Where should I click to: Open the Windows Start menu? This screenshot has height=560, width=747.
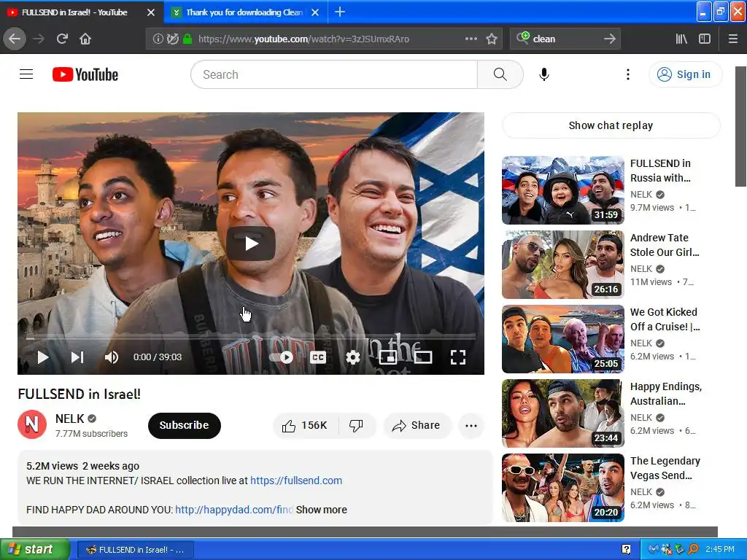34,549
